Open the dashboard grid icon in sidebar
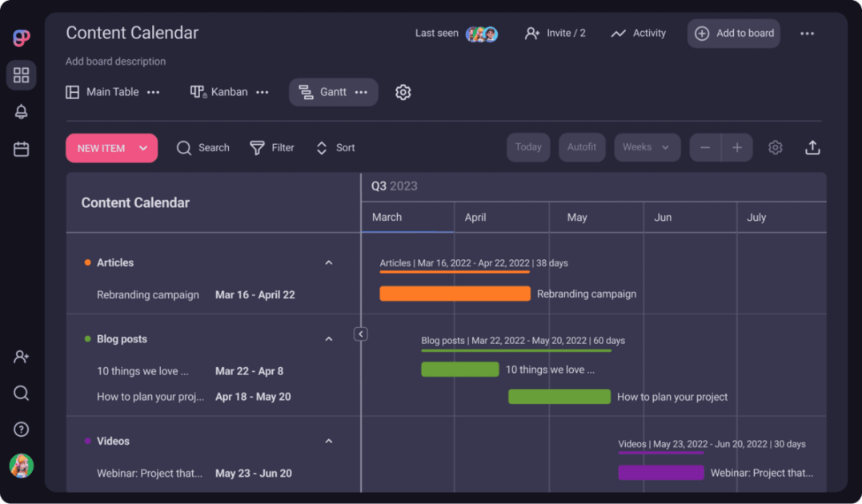 [x=22, y=75]
